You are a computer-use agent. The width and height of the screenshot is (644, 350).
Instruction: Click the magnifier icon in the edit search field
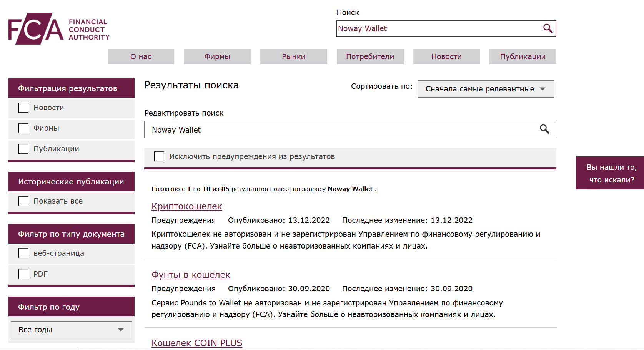544,129
